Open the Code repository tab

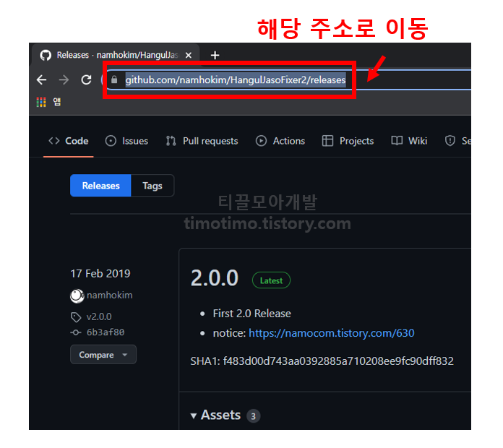pyautogui.click(x=69, y=141)
